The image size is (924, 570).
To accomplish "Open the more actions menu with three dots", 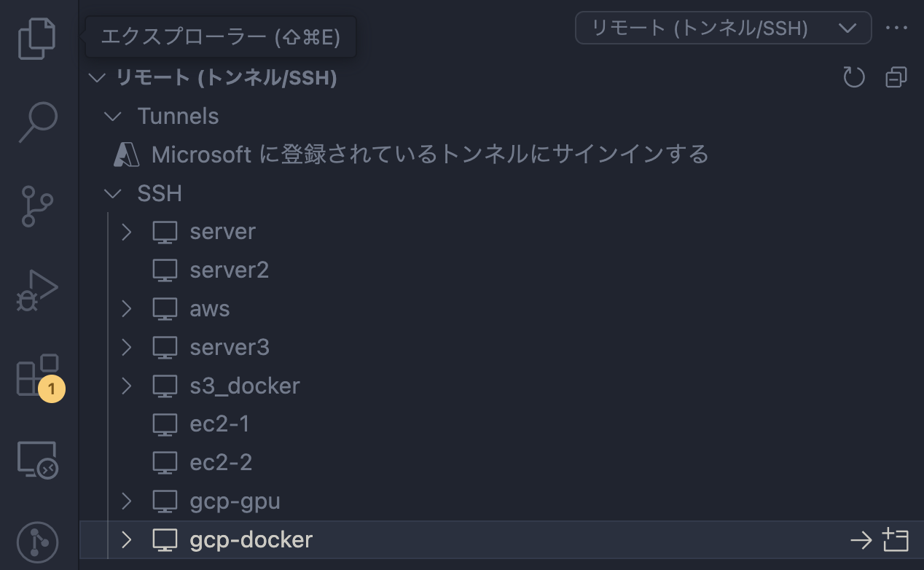I will [x=896, y=28].
